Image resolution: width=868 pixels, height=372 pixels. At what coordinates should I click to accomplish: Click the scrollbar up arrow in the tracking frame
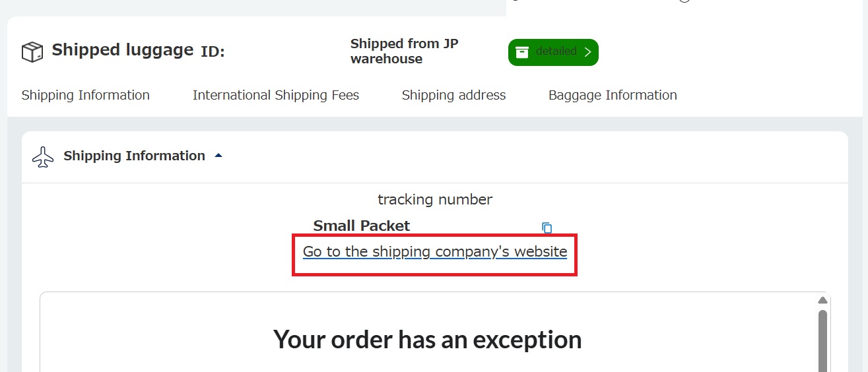[822, 301]
